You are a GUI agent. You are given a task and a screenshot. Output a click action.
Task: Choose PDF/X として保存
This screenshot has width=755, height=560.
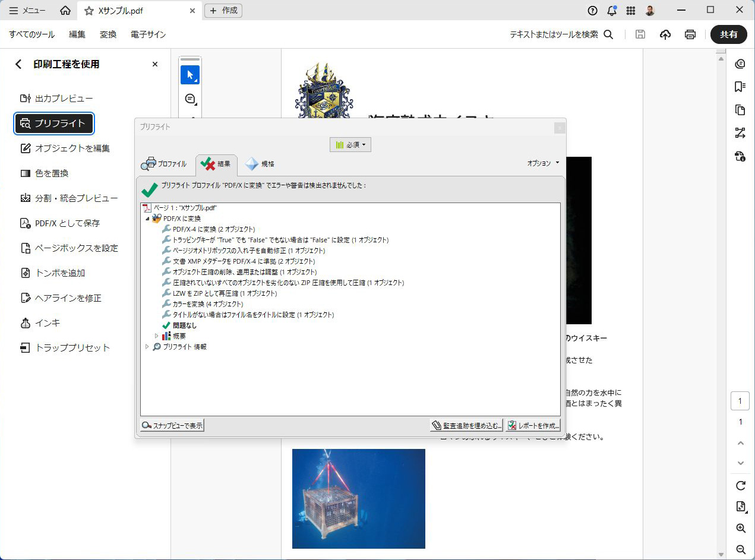click(59, 223)
